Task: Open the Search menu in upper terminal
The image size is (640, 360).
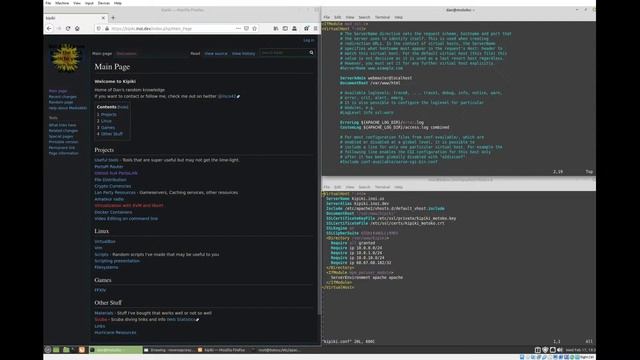Action: click(x=364, y=17)
